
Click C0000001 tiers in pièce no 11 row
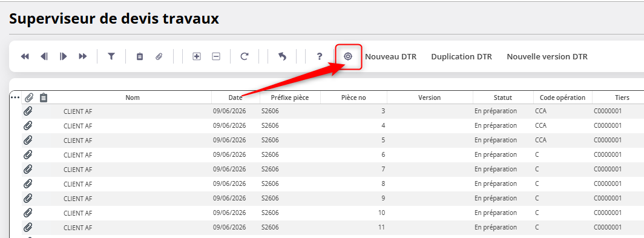pos(608,227)
